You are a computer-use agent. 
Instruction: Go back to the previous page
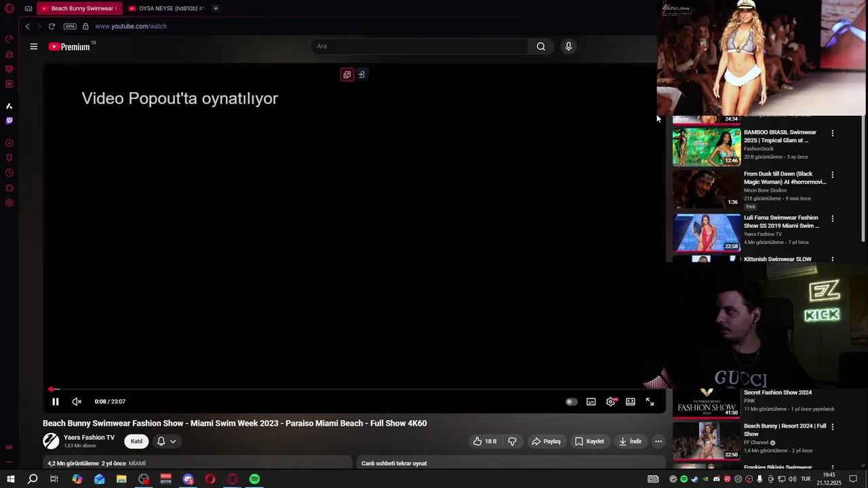click(x=27, y=26)
